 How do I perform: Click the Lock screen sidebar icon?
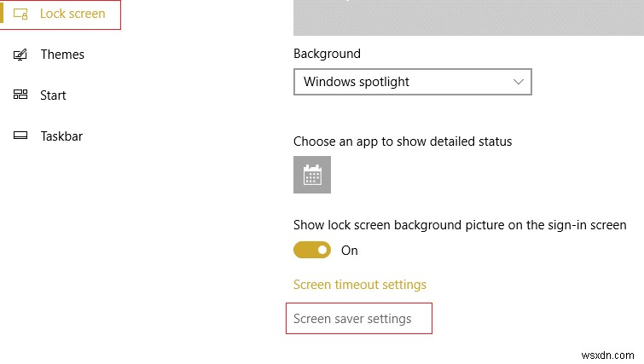(x=20, y=14)
